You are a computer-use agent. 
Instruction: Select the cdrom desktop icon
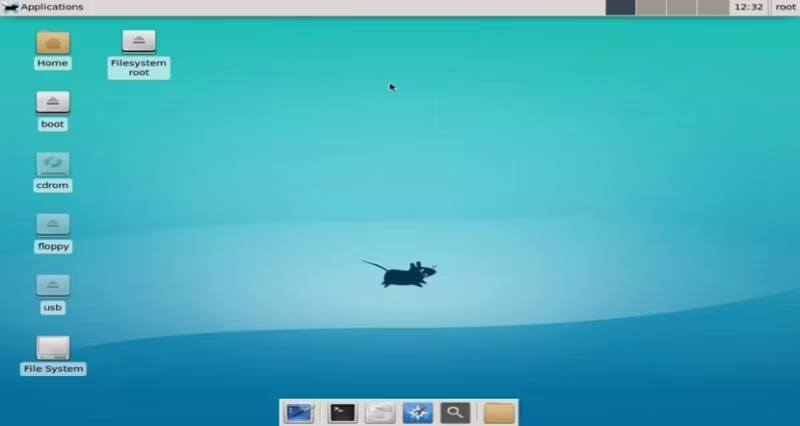point(53,164)
